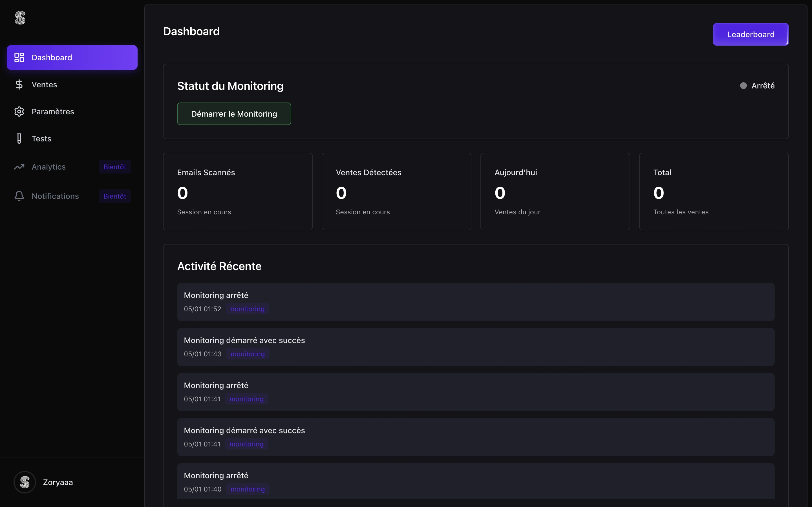
Task: Click the Ventes Détectées stat card
Action: coord(396,192)
